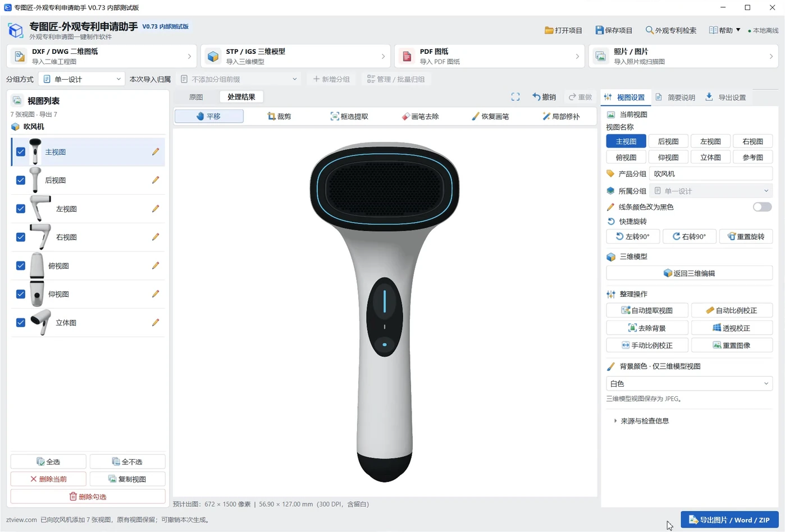
Task: Open the 背景颜色 白色 dropdown
Action: 689,383
